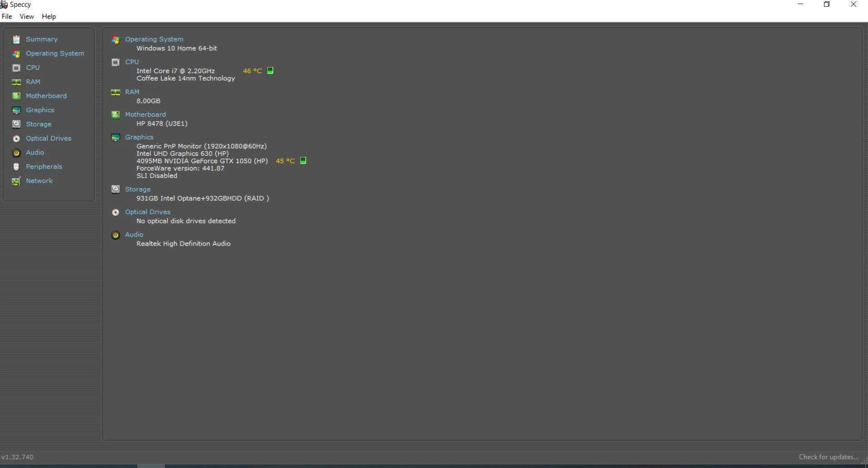Click version v1.32.740 in status bar
Image resolution: width=868 pixels, height=468 pixels.
[x=17, y=457]
